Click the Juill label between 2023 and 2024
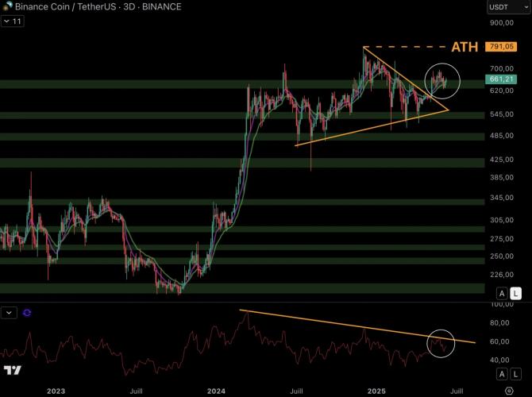Screen dimensions: 532x397 click(x=136, y=391)
